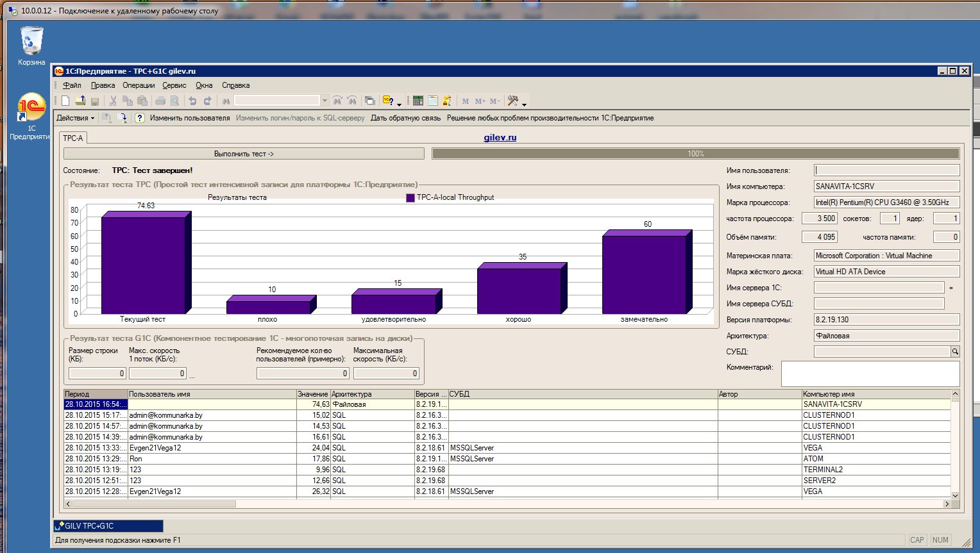Click the question mark icon beside Действия
Image resolution: width=980 pixels, height=553 pixels.
pos(139,118)
